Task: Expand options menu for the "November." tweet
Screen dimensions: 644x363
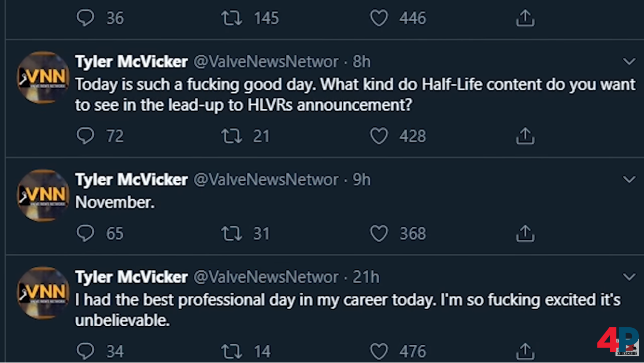Action: click(629, 180)
